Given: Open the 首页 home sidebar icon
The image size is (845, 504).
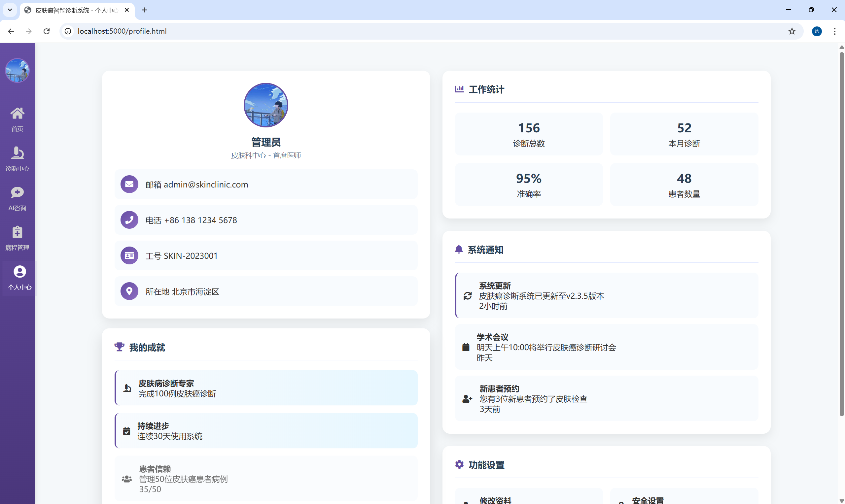Looking at the screenshot, I should click(17, 114).
